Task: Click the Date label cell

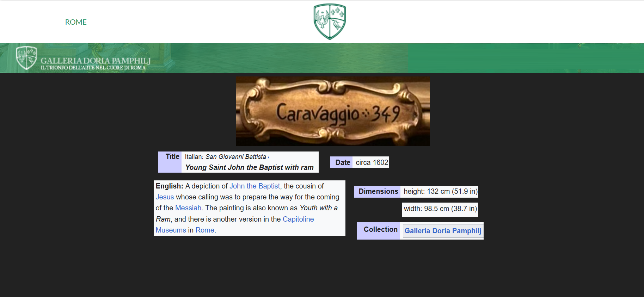Action: pyautogui.click(x=342, y=162)
